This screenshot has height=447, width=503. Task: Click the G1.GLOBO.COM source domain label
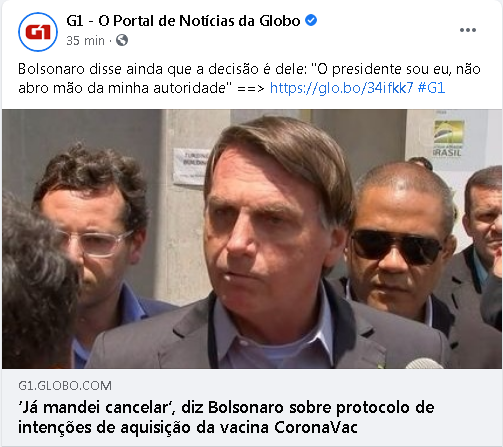pos(65,386)
